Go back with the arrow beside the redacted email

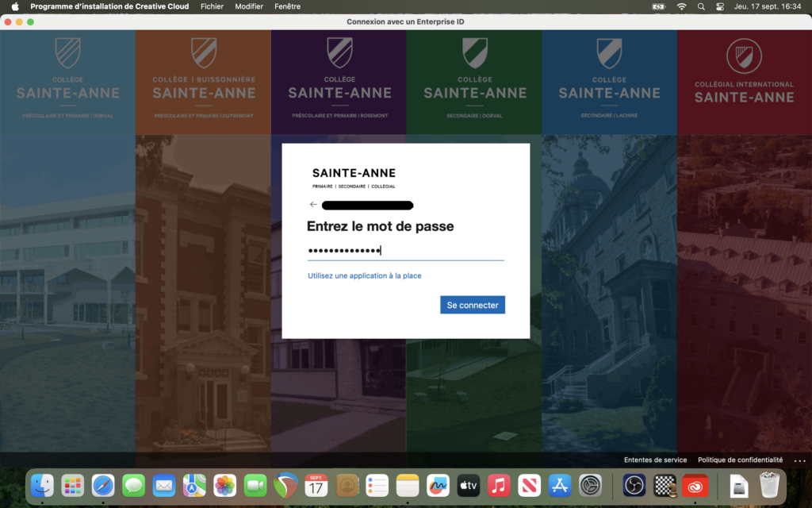(313, 205)
